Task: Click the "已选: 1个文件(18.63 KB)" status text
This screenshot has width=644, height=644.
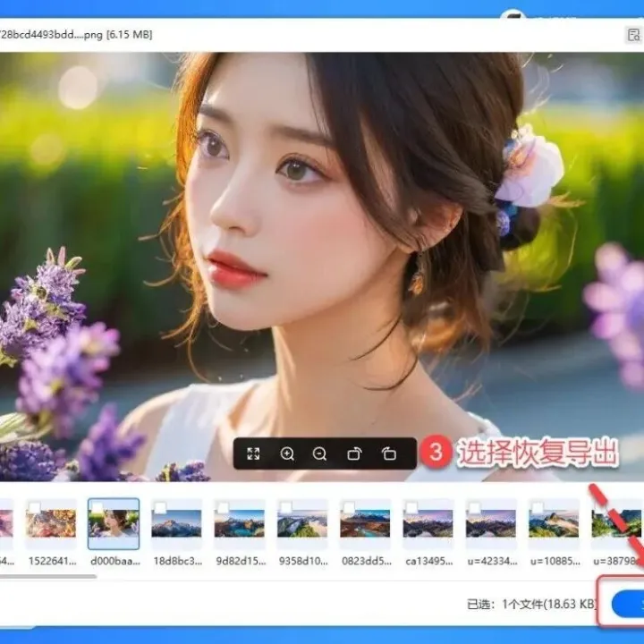Action: coord(531,604)
